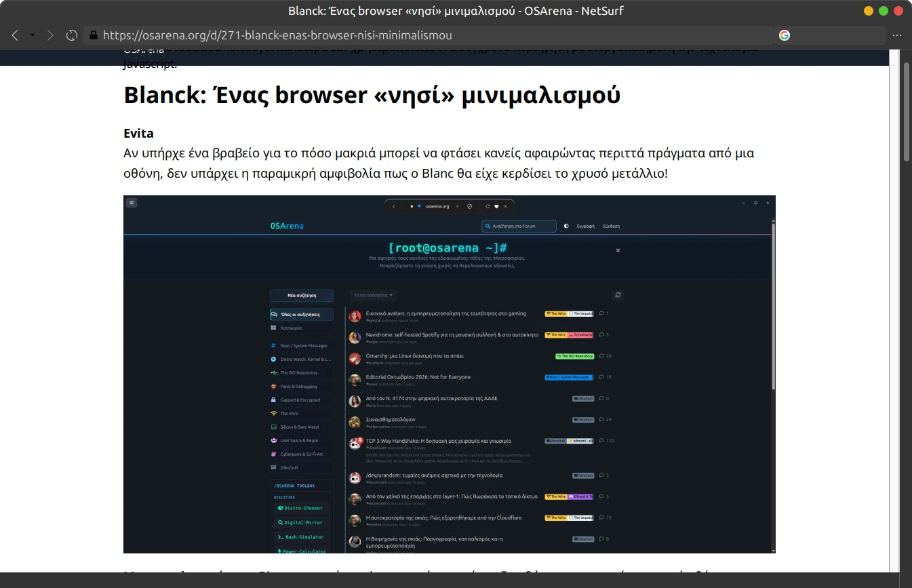The height and width of the screenshot is (588, 912).
Task: Go forward with the forward arrow
Action: [50, 35]
